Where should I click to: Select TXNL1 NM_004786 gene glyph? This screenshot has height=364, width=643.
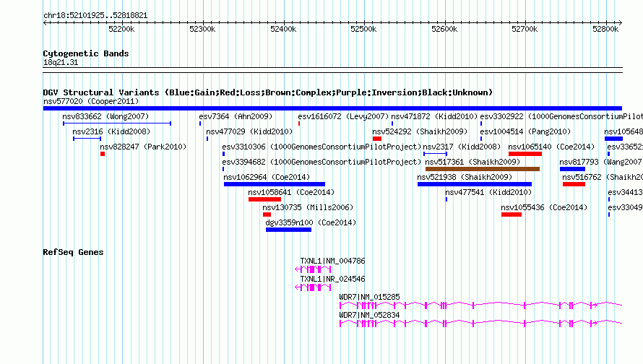(x=313, y=269)
